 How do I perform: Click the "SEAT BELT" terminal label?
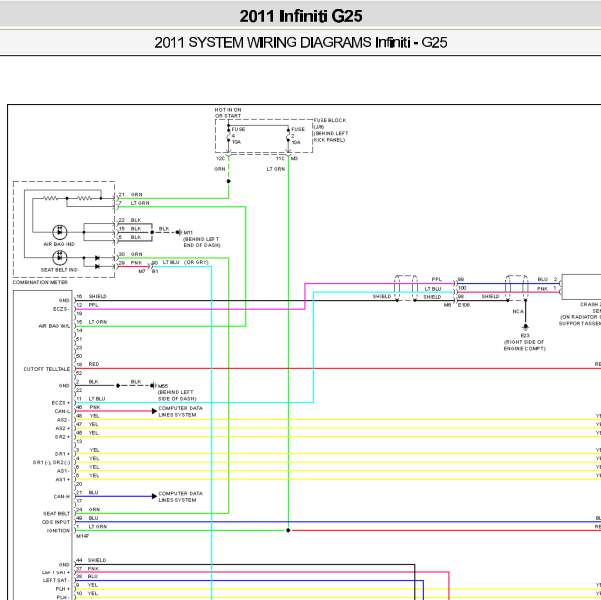point(56,514)
